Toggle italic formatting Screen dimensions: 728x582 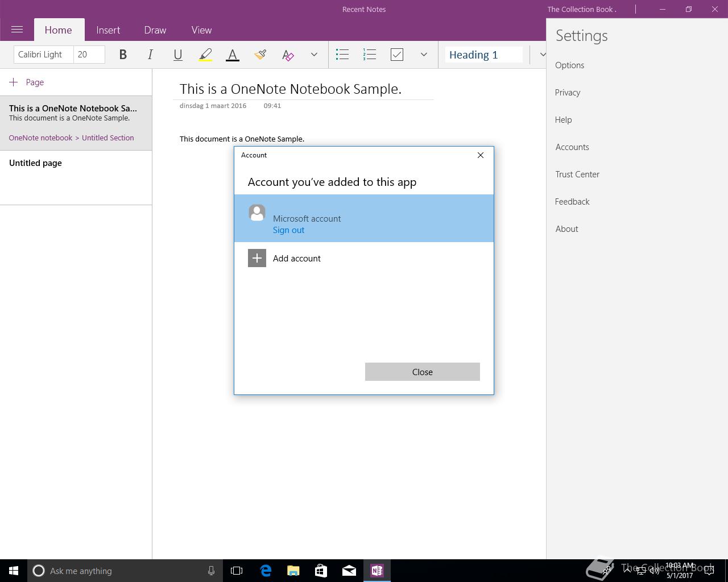(x=150, y=55)
